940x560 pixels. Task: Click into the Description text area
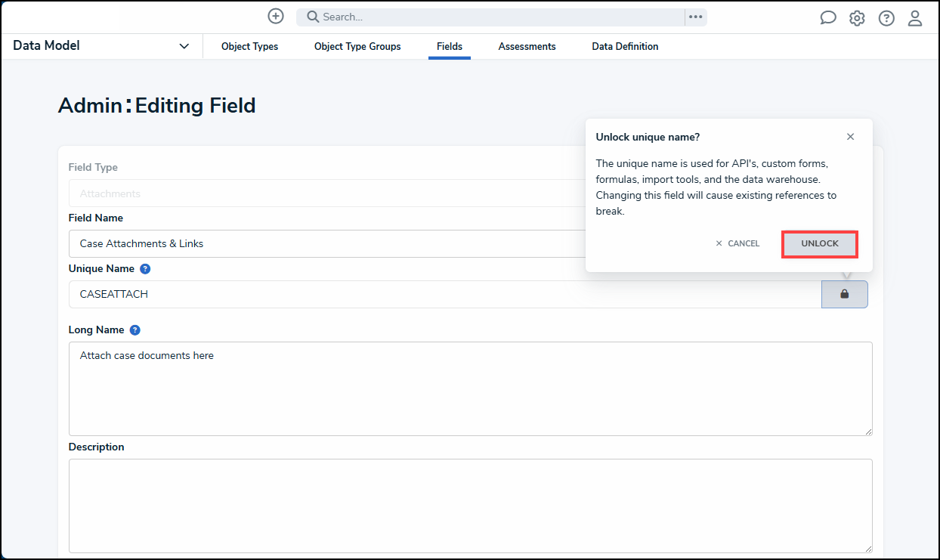pos(470,506)
